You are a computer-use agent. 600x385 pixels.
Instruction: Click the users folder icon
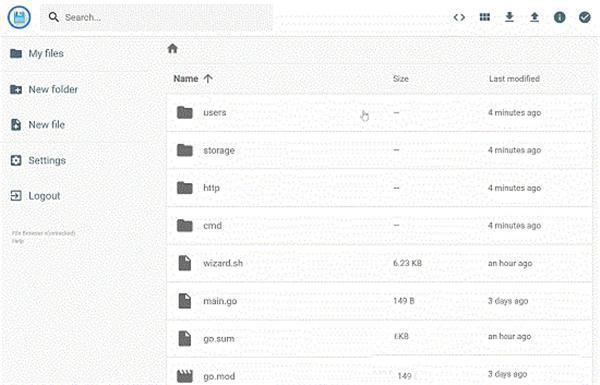(185, 113)
